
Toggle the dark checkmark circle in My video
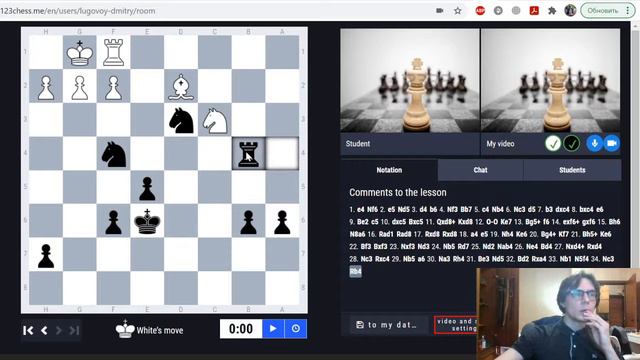[571, 143]
